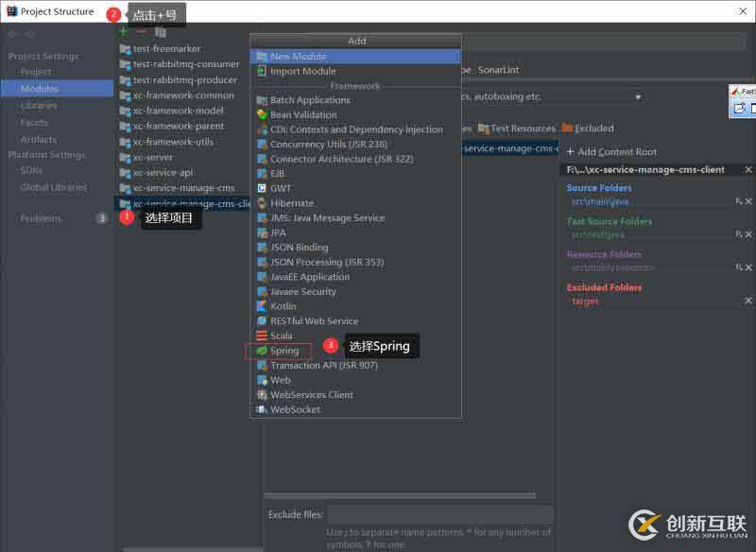Remove the test source folder entry
The width and height of the screenshot is (756, 552).
tap(748, 234)
